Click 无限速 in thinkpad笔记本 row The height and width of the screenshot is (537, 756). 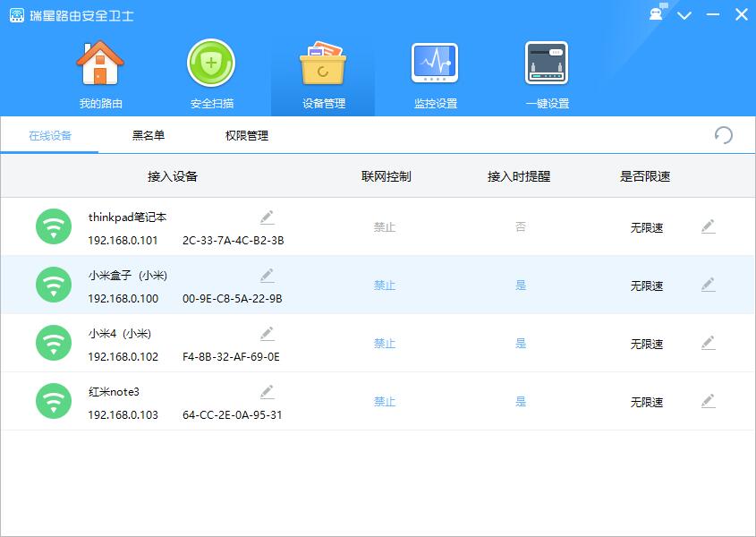coord(647,227)
